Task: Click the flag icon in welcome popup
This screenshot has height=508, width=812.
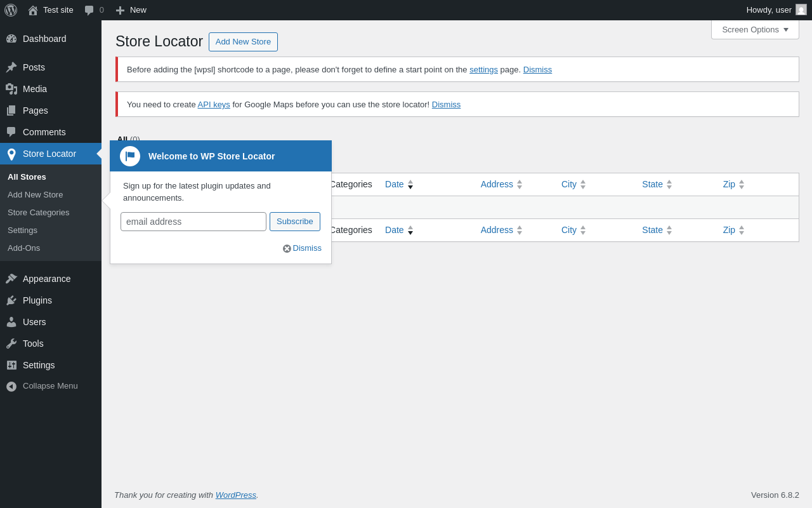Action: click(130, 156)
